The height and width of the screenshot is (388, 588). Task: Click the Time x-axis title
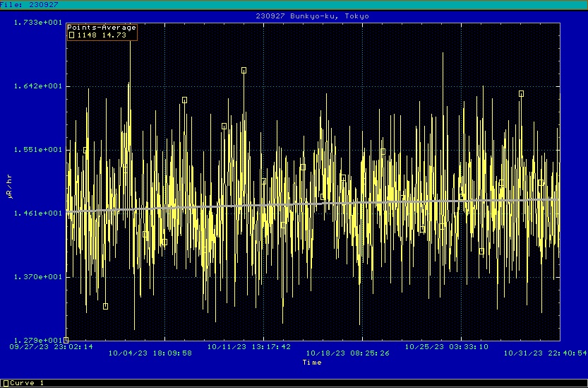tap(311, 363)
